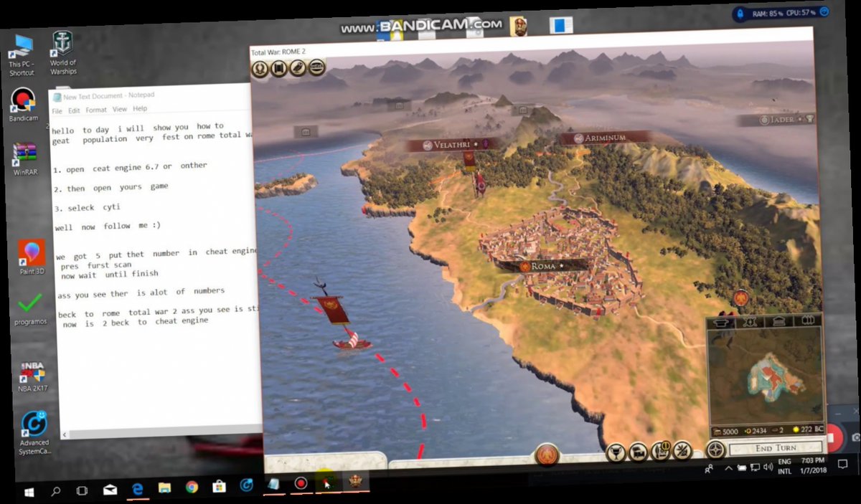Viewport: 861px width, 504px height.
Task: Open Notepad View menu
Action: (119, 110)
